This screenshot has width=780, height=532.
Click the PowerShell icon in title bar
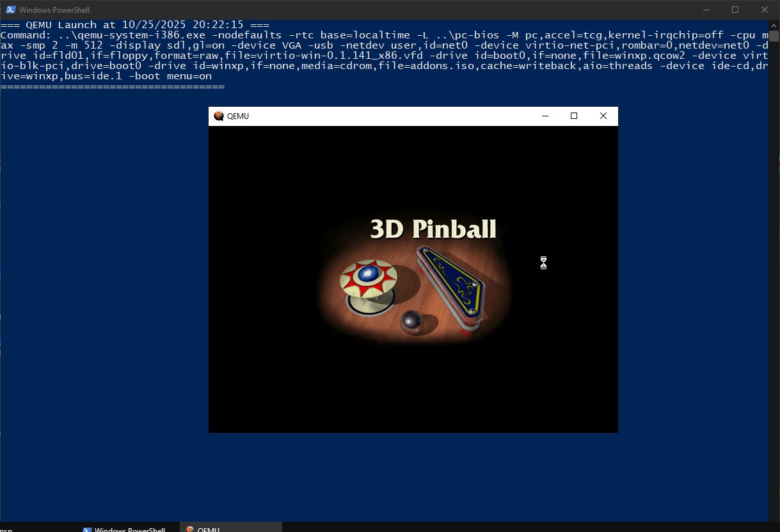(11, 10)
